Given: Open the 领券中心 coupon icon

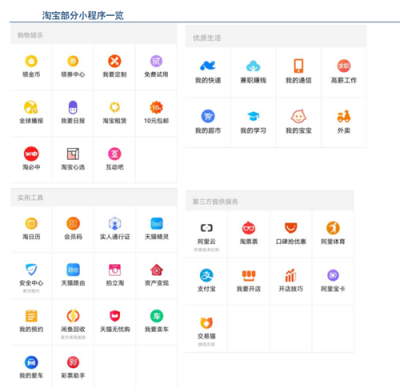Looking at the screenshot, I should coord(73,61).
